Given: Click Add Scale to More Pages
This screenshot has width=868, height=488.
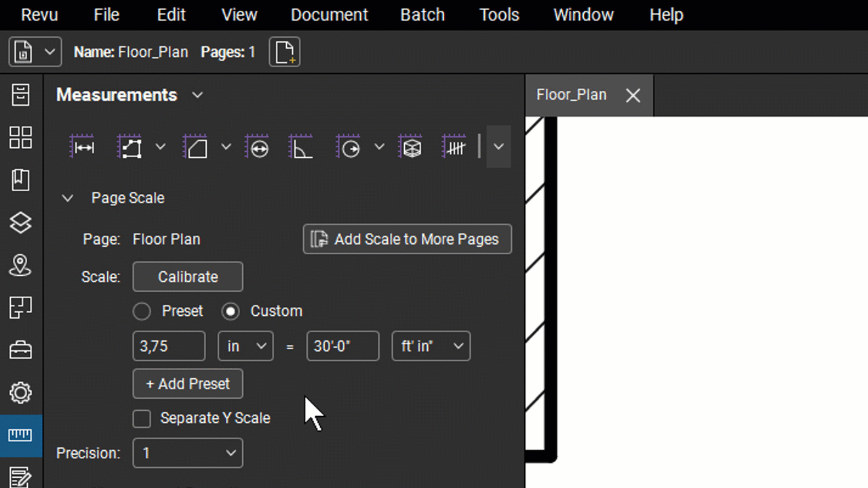Looking at the screenshot, I should pos(408,239).
